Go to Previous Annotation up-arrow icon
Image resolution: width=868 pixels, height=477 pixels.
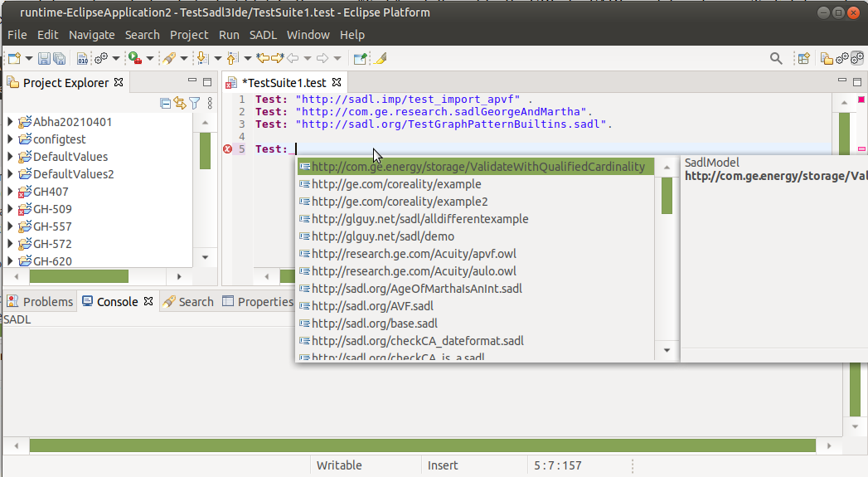coord(232,58)
